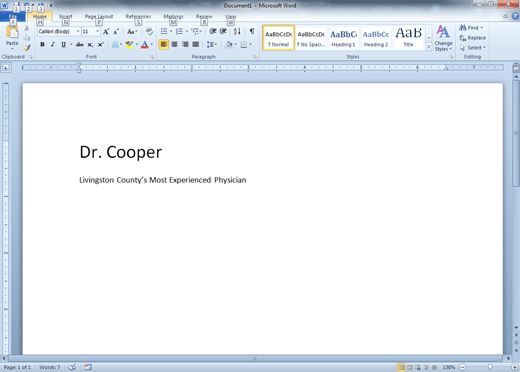The width and height of the screenshot is (520, 372).
Task: Click the Sort A-Z icon
Action: tap(237, 31)
